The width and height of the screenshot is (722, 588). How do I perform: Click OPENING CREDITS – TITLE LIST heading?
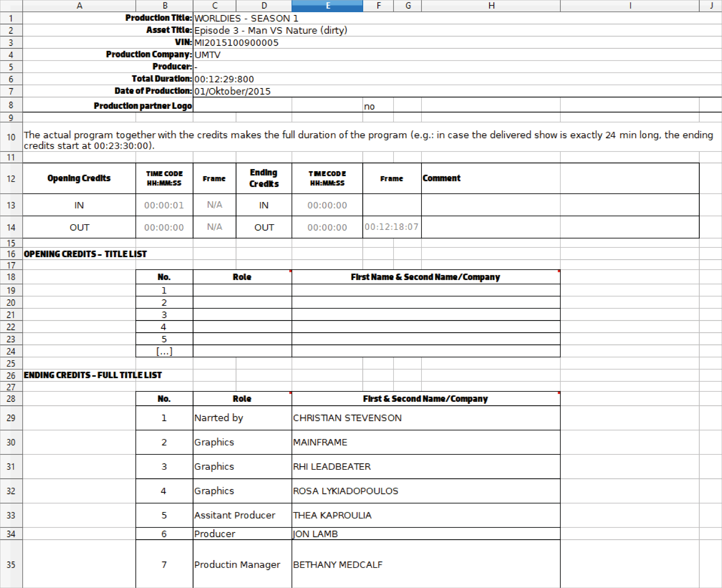click(85, 254)
